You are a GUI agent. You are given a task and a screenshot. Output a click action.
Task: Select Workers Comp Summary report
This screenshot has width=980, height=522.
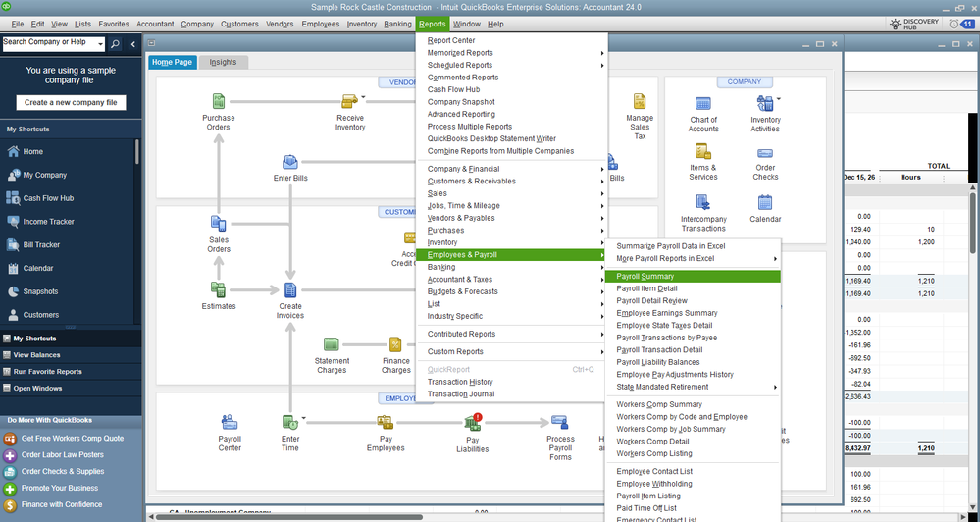coord(693,404)
